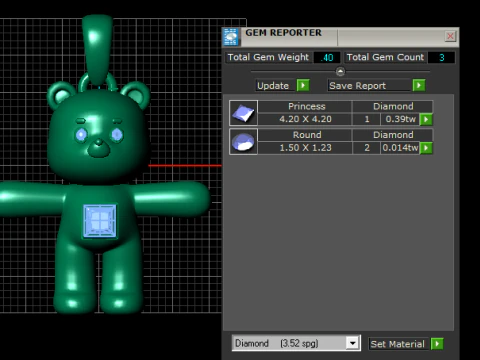Click the Total Gem Weight value .40
The height and width of the screenshot is (360, 480).
pyautogui.click(x=327, y=57)
